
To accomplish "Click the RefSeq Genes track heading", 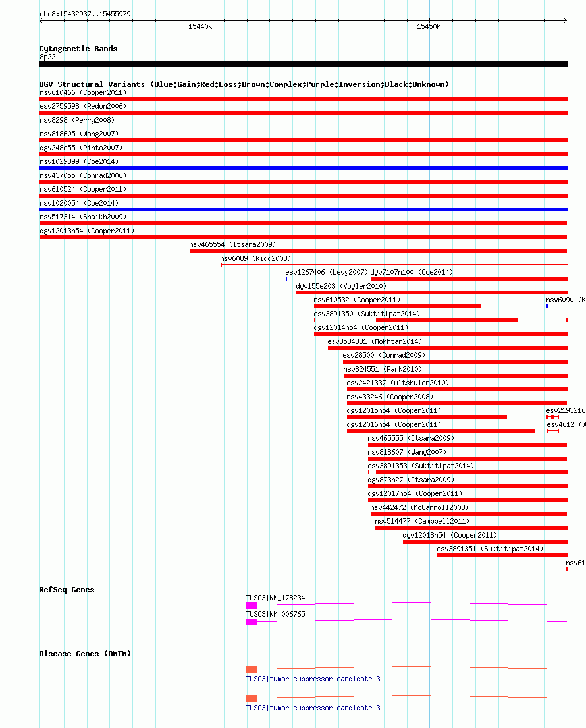I will coord(67,590).
